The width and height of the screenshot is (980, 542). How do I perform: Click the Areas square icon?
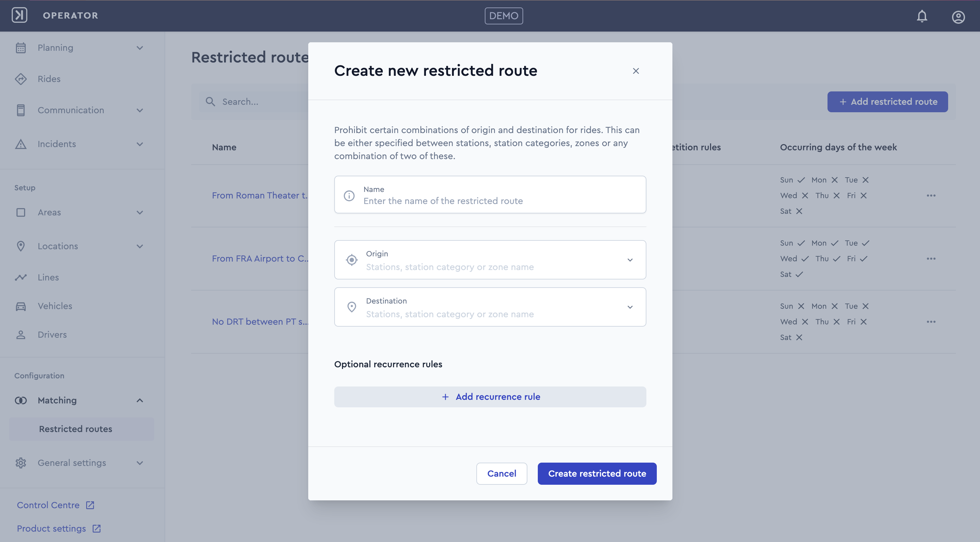coord(21,212)
